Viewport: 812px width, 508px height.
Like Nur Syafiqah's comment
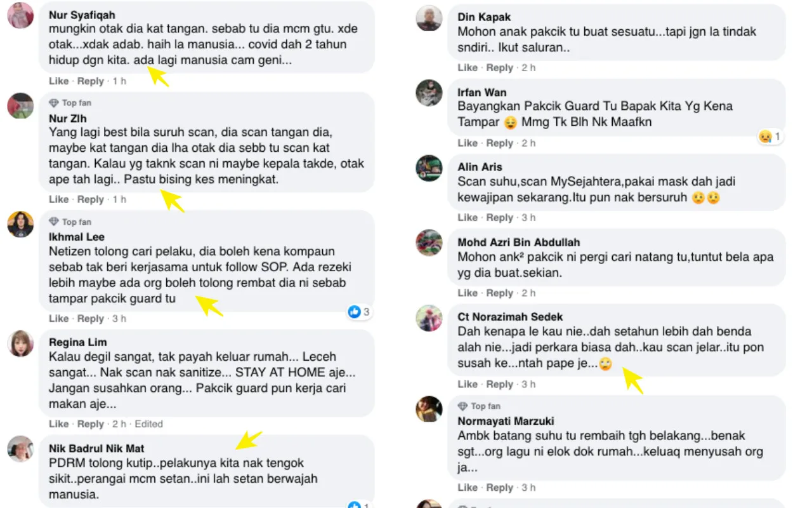point(58,81)
